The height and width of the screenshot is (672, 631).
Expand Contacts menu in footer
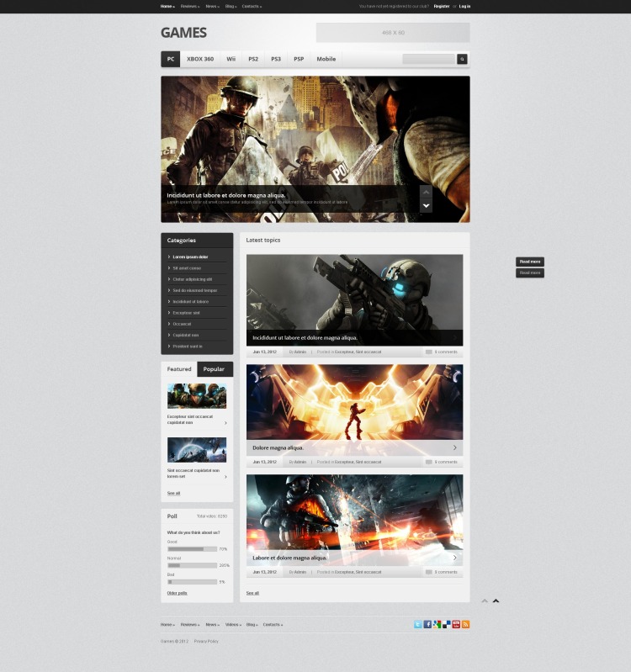273,624
